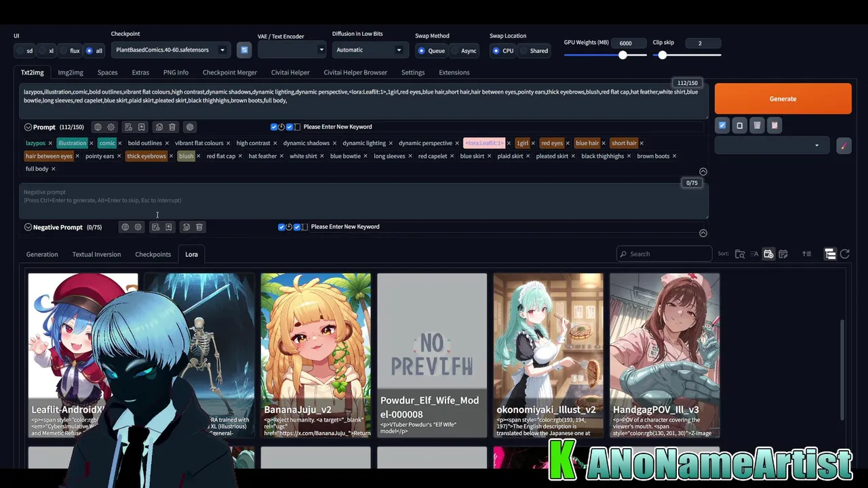Toggle the directory tree view icon
The image size is (868, 488).
[x=830, y=254]
